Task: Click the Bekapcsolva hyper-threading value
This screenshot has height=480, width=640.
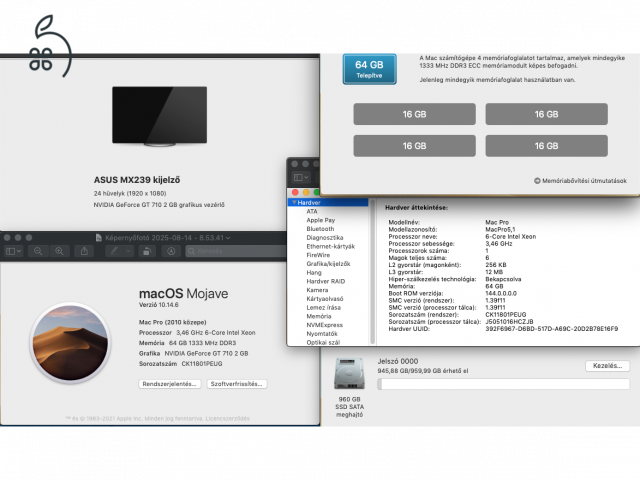Action: (503, 279)
